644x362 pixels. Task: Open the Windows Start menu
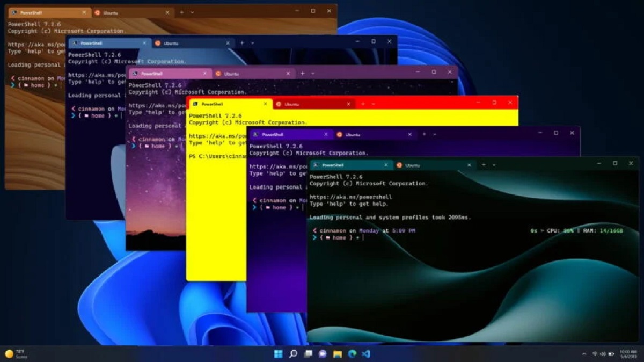click(279, 354)
